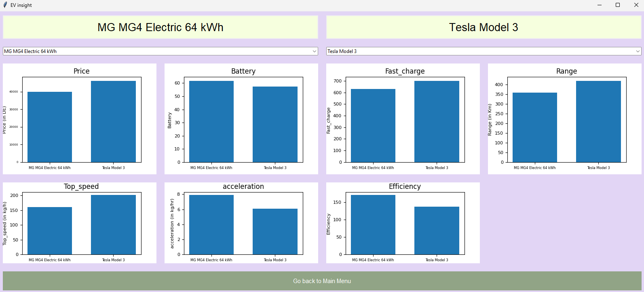Screen dimensions: 644x292
Task: Close the EV insight window
Action: tap(636, 5)
